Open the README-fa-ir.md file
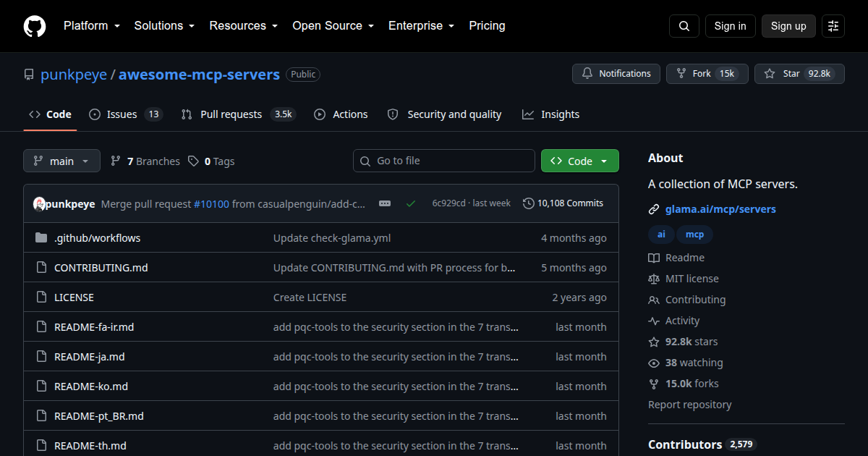The width and height of the screenshot is (868, 456). [94, 327]
